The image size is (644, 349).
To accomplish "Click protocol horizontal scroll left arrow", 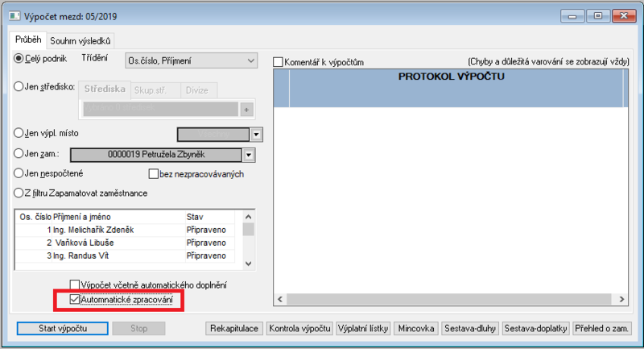I will 280,299.
